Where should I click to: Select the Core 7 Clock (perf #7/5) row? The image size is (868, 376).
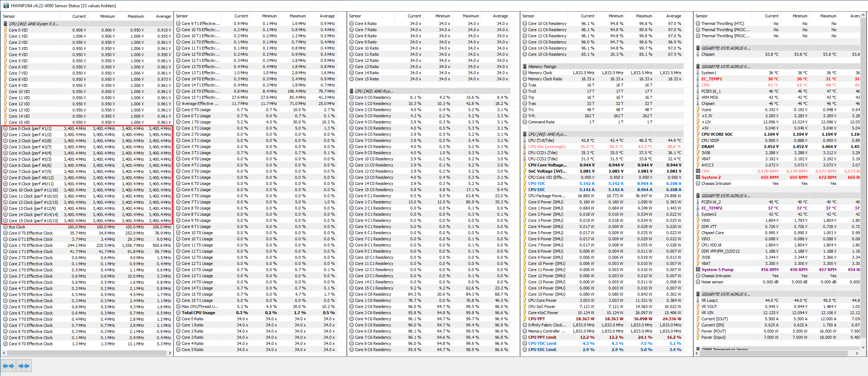87,172
